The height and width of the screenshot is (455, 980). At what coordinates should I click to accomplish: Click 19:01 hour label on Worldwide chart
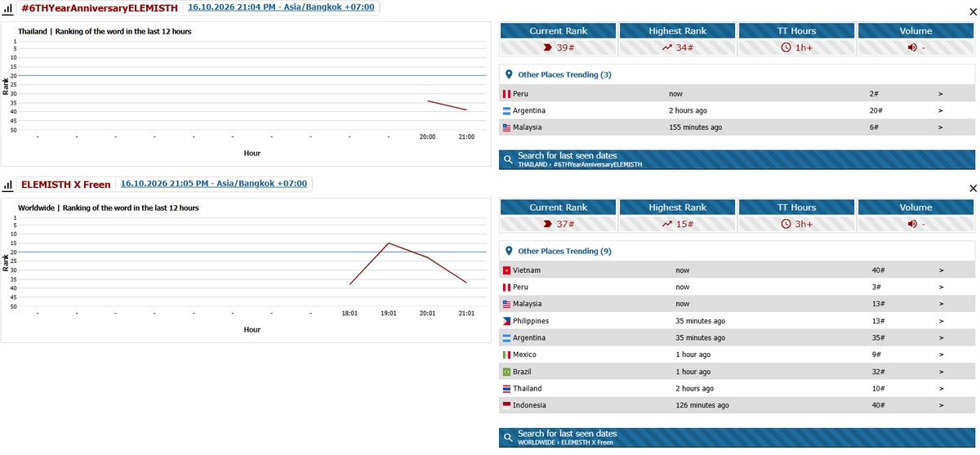[389, 313]
